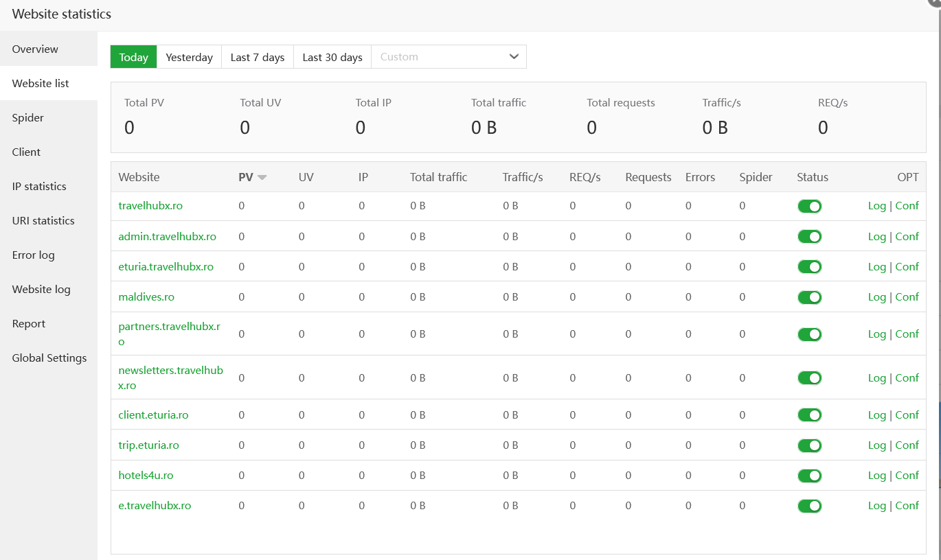The image size is (941, 560).
Task: Go to the Error log page
Action: pos(33,255)
